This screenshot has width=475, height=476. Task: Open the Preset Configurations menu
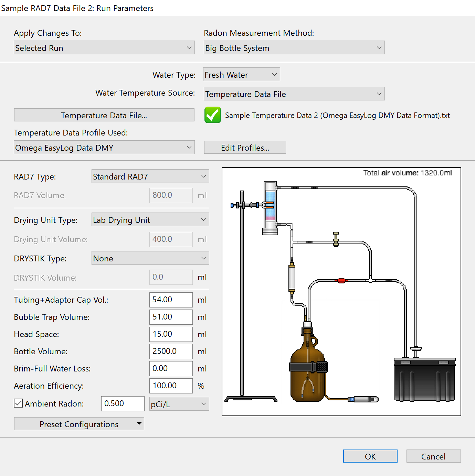(79, 424)
